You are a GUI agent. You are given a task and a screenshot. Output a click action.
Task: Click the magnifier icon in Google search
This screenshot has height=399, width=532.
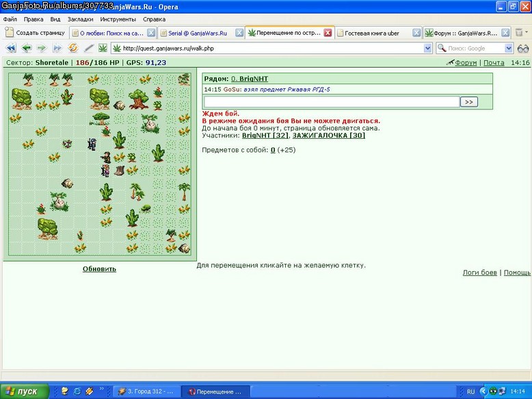click(442, 48)
